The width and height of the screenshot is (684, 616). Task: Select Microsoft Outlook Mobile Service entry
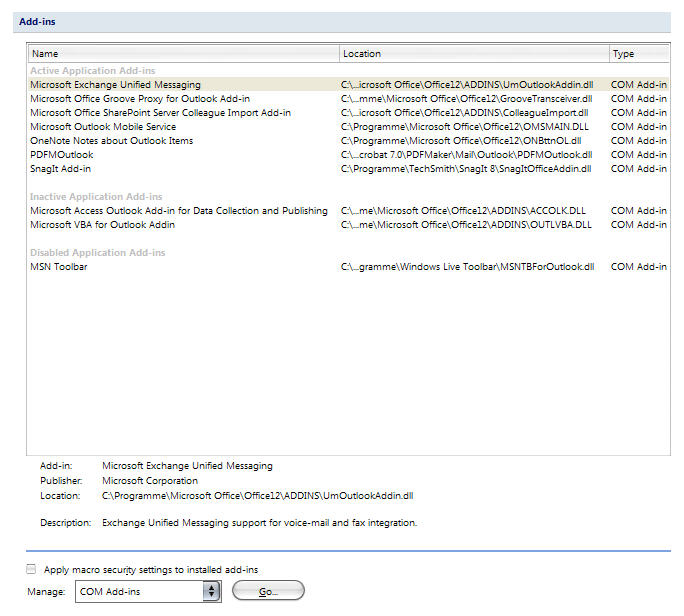pos(103,127)
